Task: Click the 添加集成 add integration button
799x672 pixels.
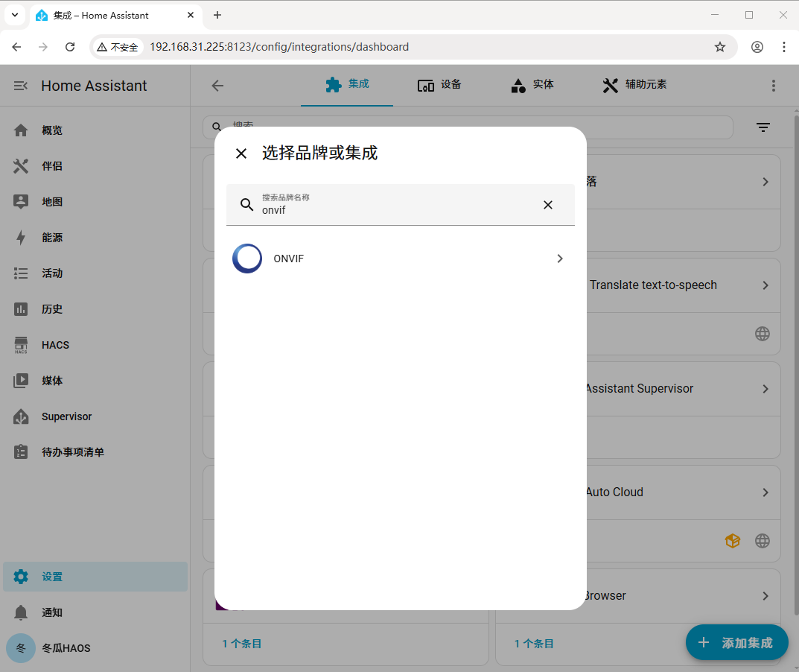Action: click(737, 642)
